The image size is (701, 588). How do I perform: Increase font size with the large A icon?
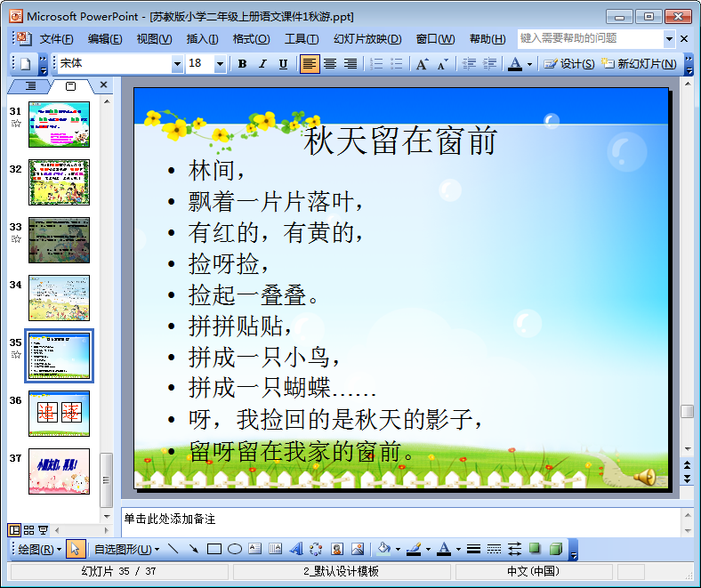pos(423,64)
